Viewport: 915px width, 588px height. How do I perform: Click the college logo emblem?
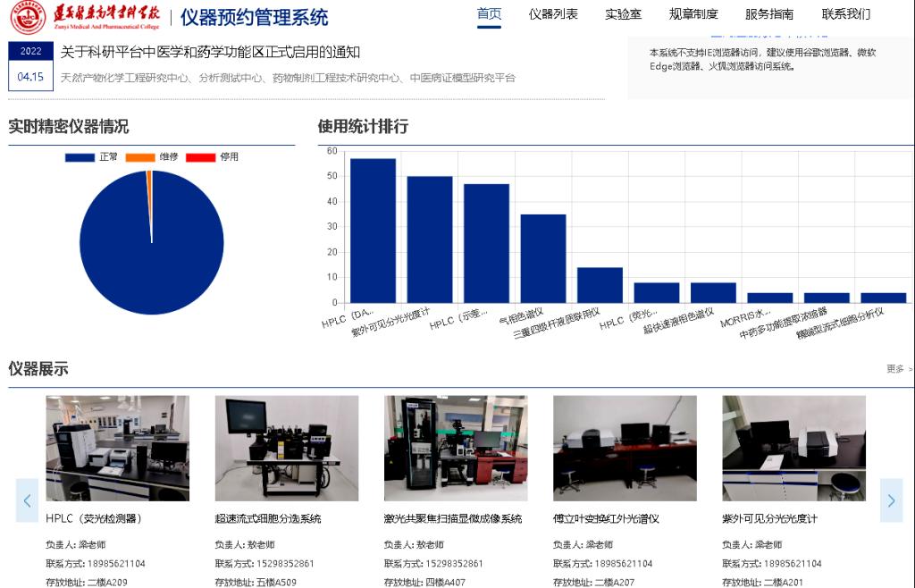click(29, 17)
